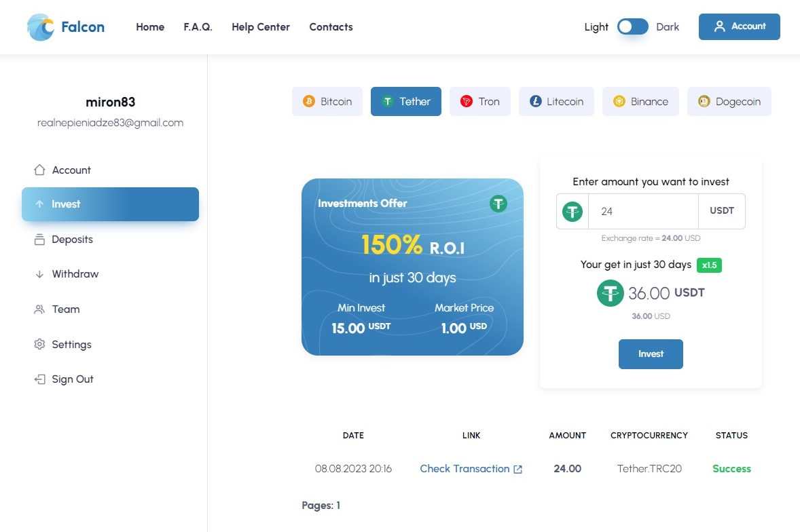800x532 pixels.
Task: Click the realnepieniadze83@gmail.com email
Action: (x=110, y=123)
